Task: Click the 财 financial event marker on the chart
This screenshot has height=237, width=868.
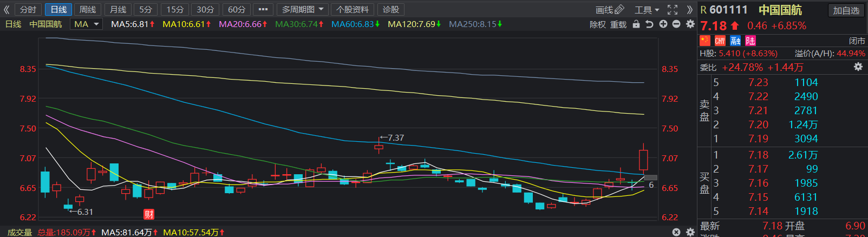Action: (x=149, y=214)
